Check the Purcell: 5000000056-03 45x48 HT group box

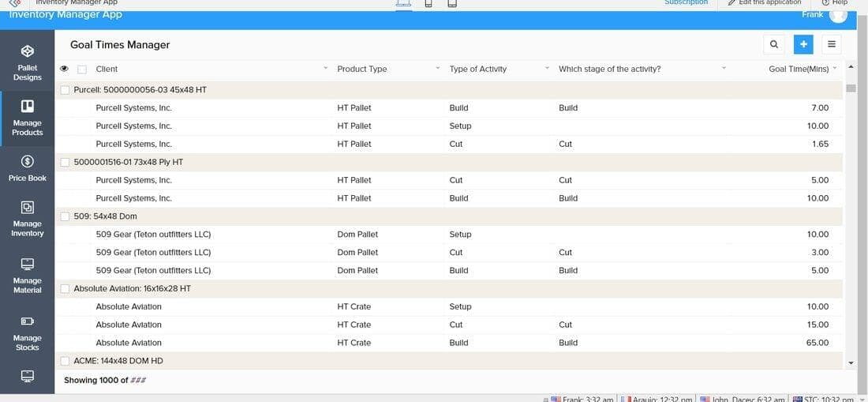point(65,90)
